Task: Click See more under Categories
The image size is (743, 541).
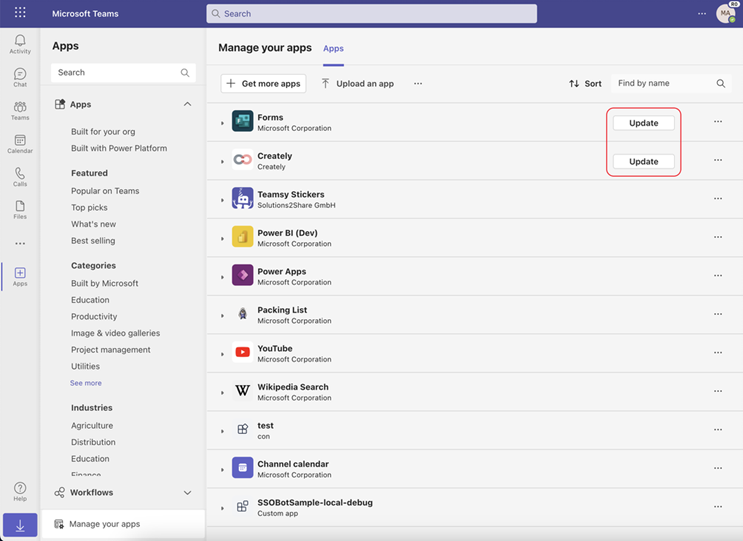Action: (86, 383)
